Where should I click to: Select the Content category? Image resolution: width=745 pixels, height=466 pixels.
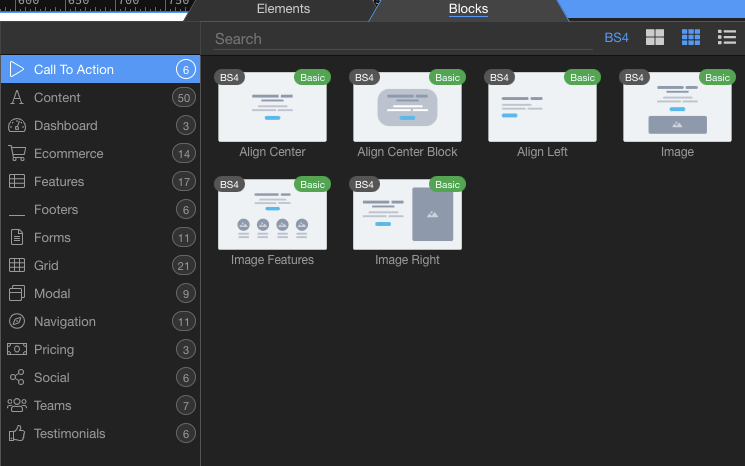(x=57, y=98)
